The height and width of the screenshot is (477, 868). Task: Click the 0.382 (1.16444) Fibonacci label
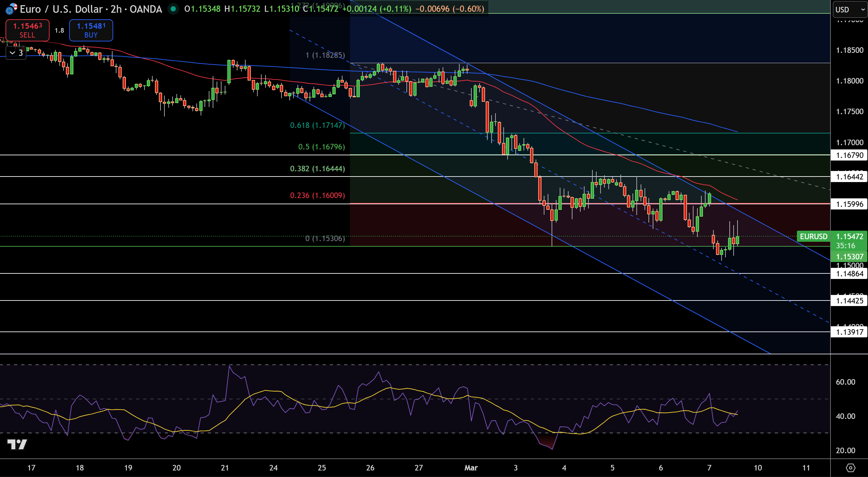point(317,169)
